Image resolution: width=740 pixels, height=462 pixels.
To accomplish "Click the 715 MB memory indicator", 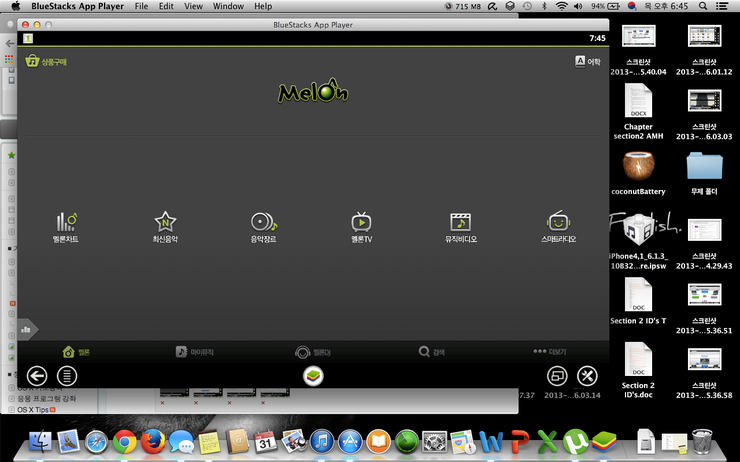I will click(x=462, y=6).
